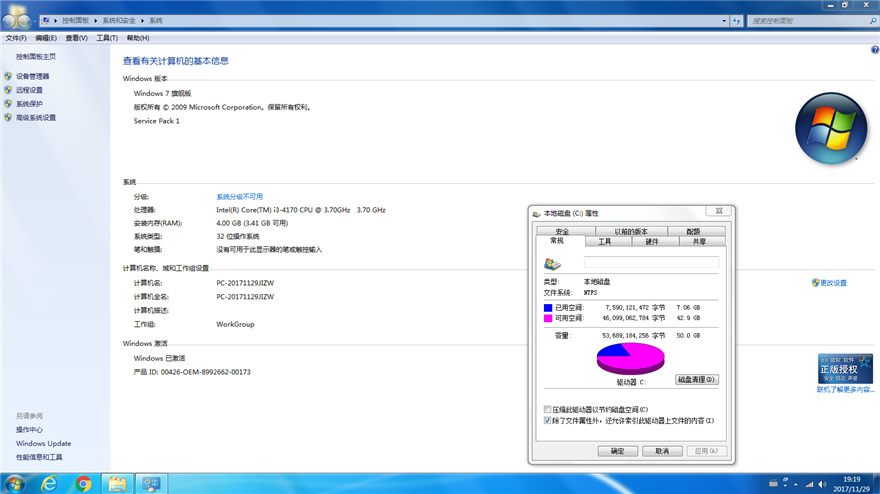
Task: Open File Explorer from the taskbar
Action: [x=118, y=483]
